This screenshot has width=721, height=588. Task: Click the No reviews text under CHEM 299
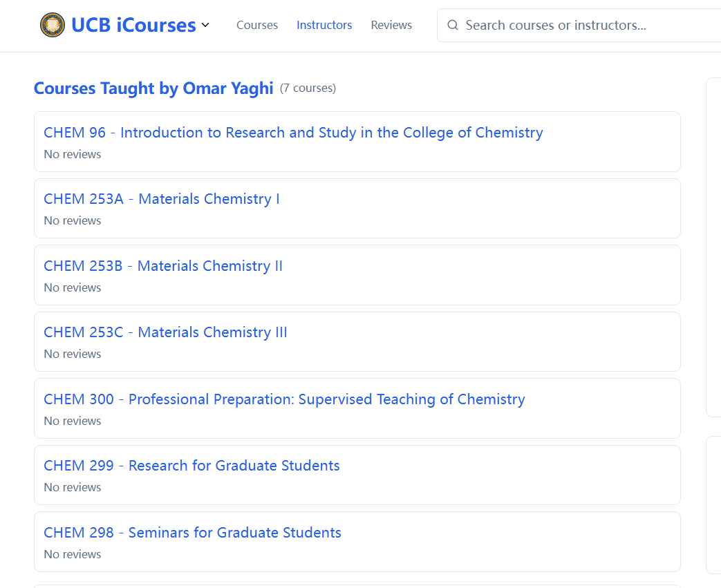pyautogui.click(x=73, y=487)
